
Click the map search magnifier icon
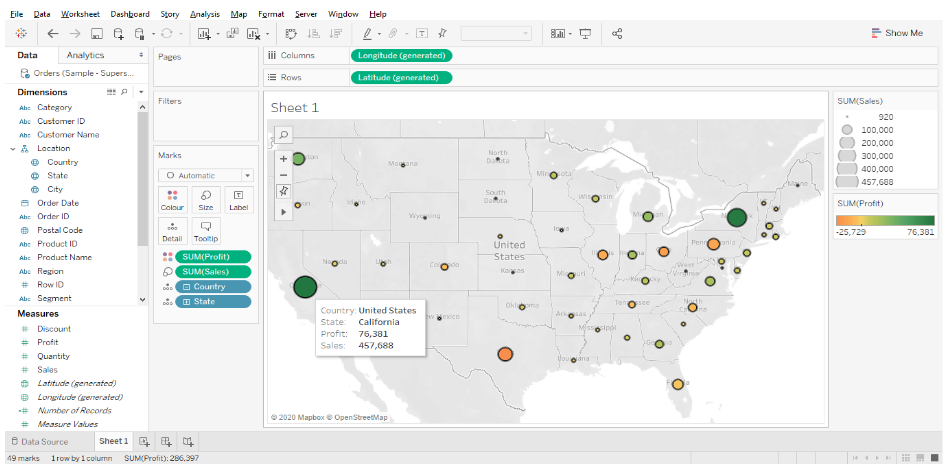tap(283, 135)
